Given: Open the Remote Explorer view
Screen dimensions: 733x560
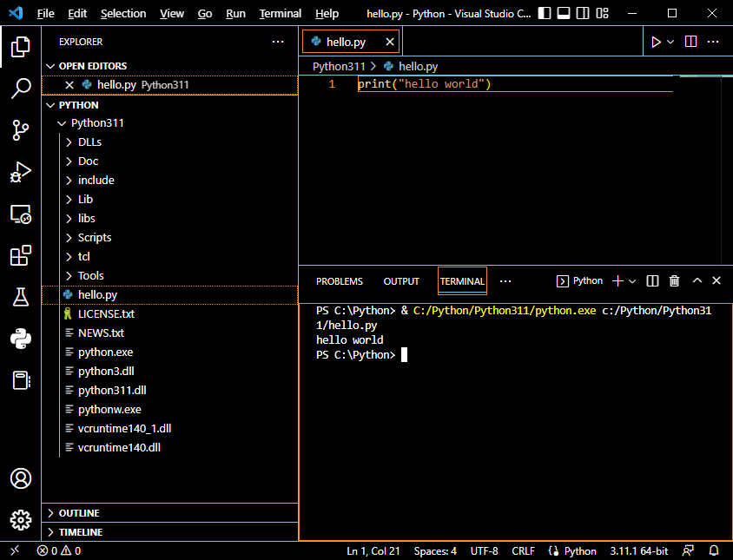Looking at the screenshot, I should pyautogui.click(x=21, y=214).
